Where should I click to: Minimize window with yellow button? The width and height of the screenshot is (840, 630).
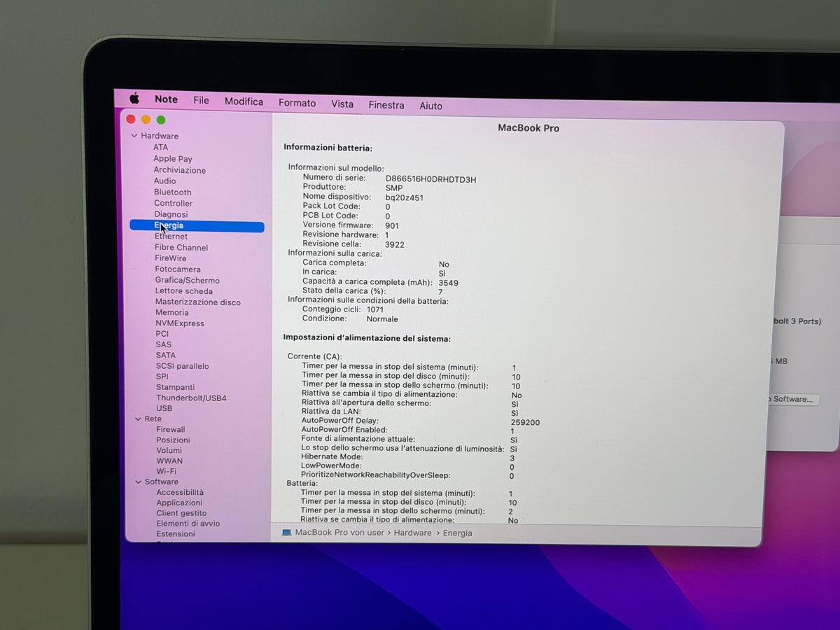(x=146, y=120)
